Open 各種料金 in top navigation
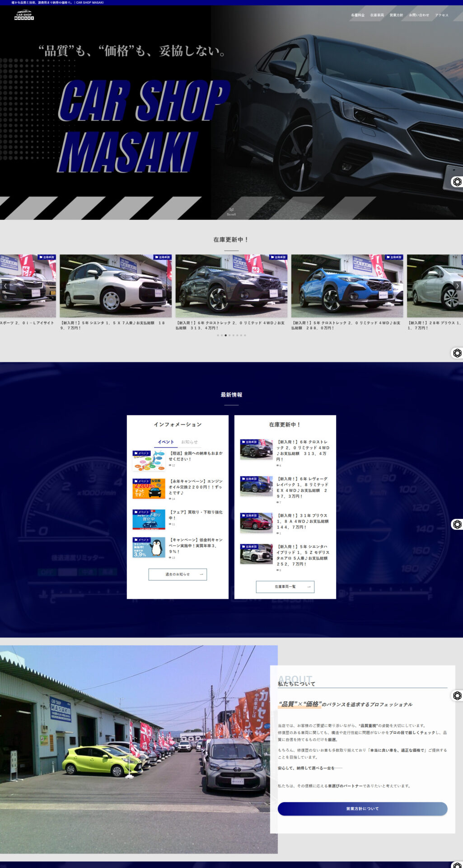The image size is (463, 868). [358, 15]
